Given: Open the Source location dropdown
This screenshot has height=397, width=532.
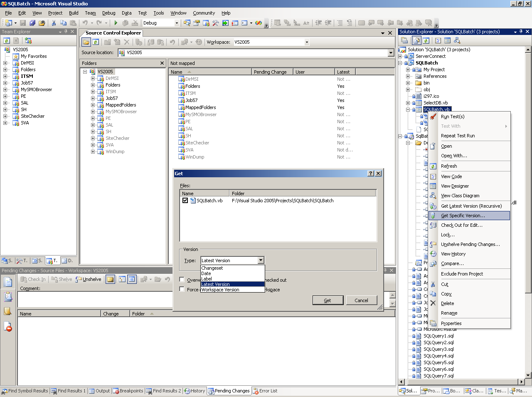Looking at the screenshot, I should click(391, 52).
